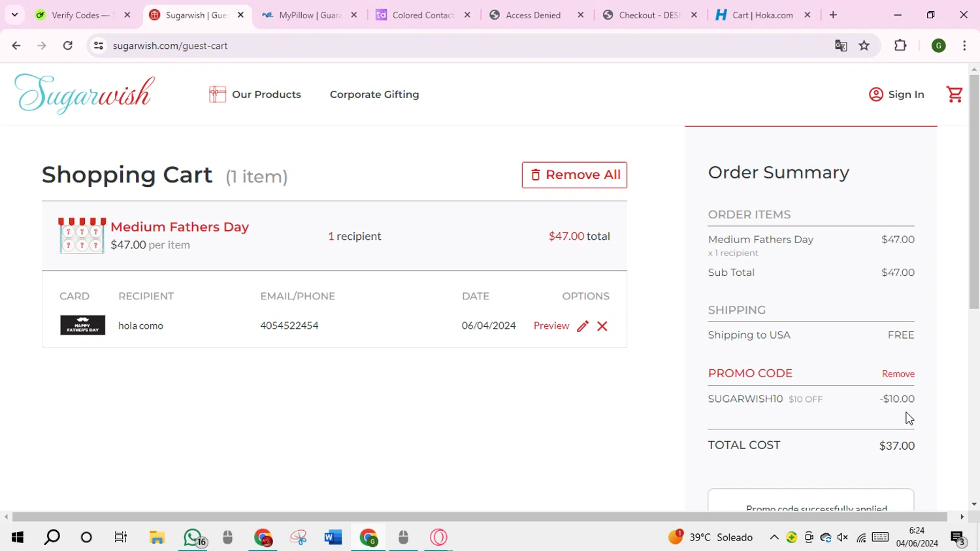This screenshot has height=551, width=980.
Task: Open the Windows Start menu
Action: pyautogui.click(x=18, y=537)
